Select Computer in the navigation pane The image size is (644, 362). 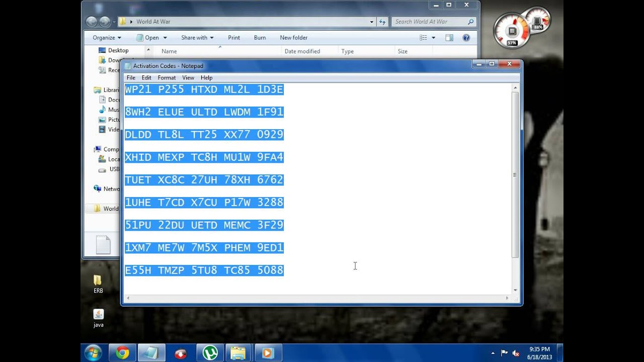[x=107, y=149]
